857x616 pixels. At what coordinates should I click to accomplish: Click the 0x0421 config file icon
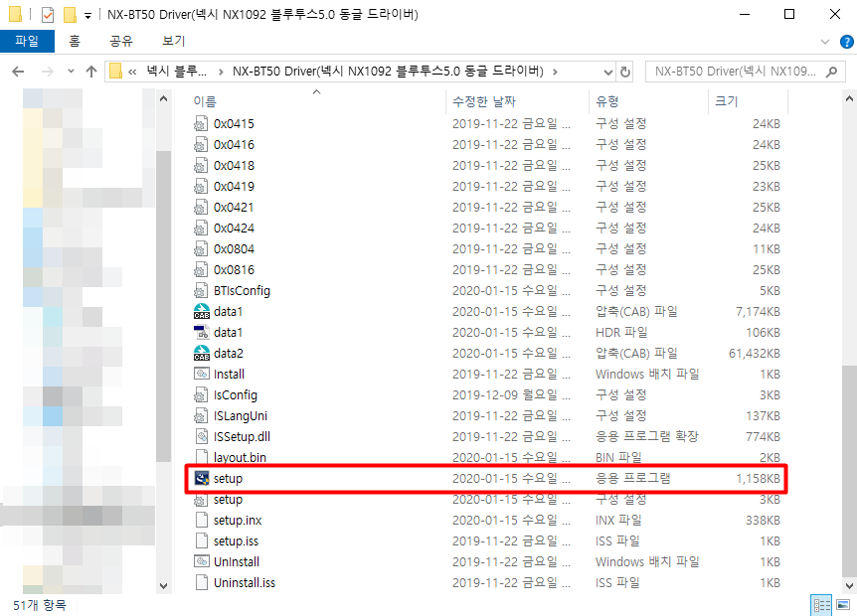(x=201, y=208)
